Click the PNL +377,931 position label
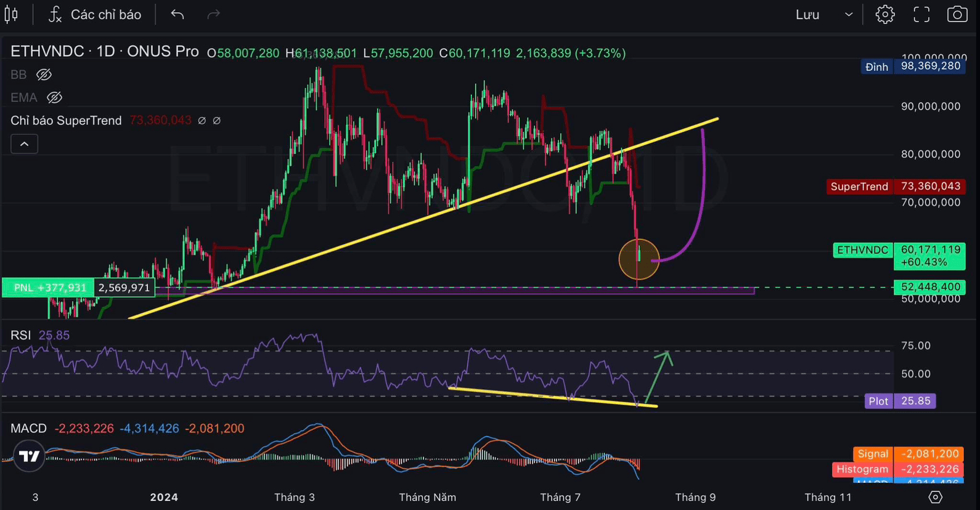Image resolution: width=980 pixels, height=510 pixels. coord(48,288)
